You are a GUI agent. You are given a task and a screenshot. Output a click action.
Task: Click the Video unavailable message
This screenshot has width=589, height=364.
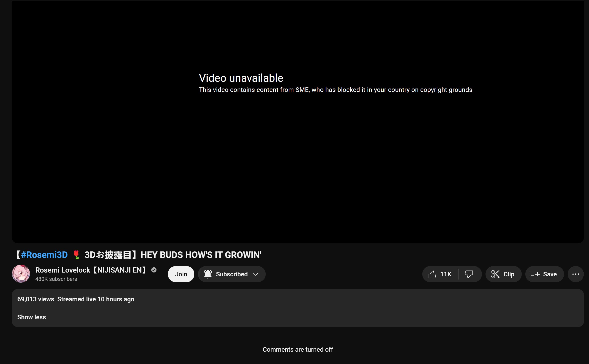point(241,78)
